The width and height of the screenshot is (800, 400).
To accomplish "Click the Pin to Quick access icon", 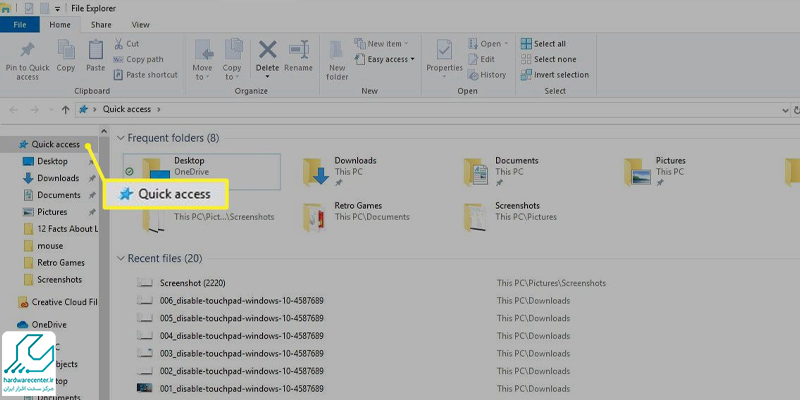I will click(x=27, y=50).
